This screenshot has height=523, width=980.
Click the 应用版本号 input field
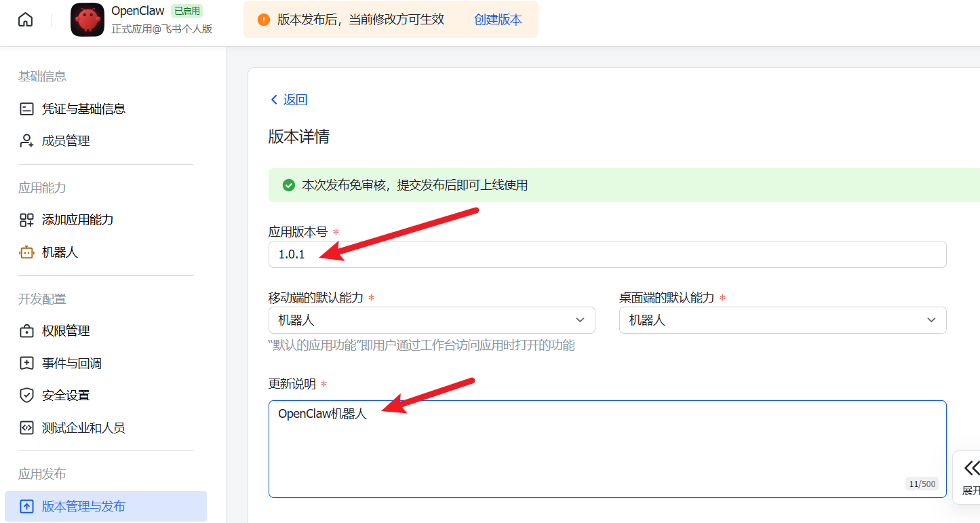coord(607,254)
